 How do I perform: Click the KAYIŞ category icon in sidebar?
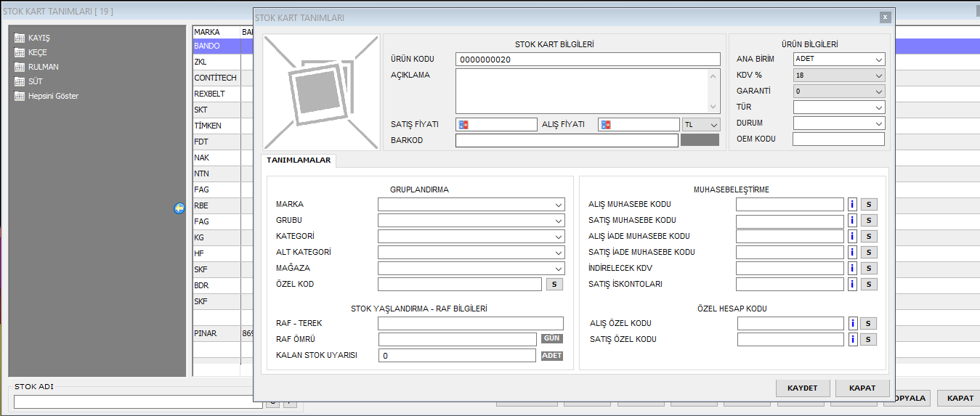click(x=20, y=38)
